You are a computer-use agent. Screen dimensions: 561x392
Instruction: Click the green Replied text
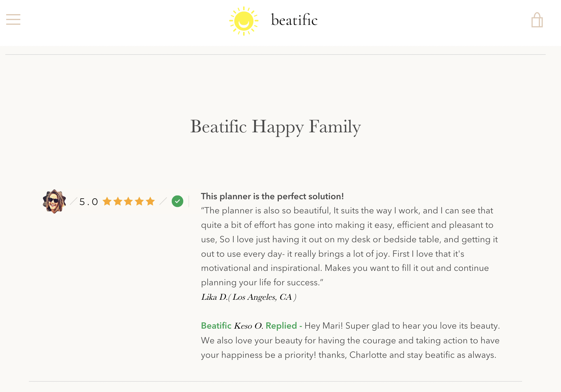(281, 326)
